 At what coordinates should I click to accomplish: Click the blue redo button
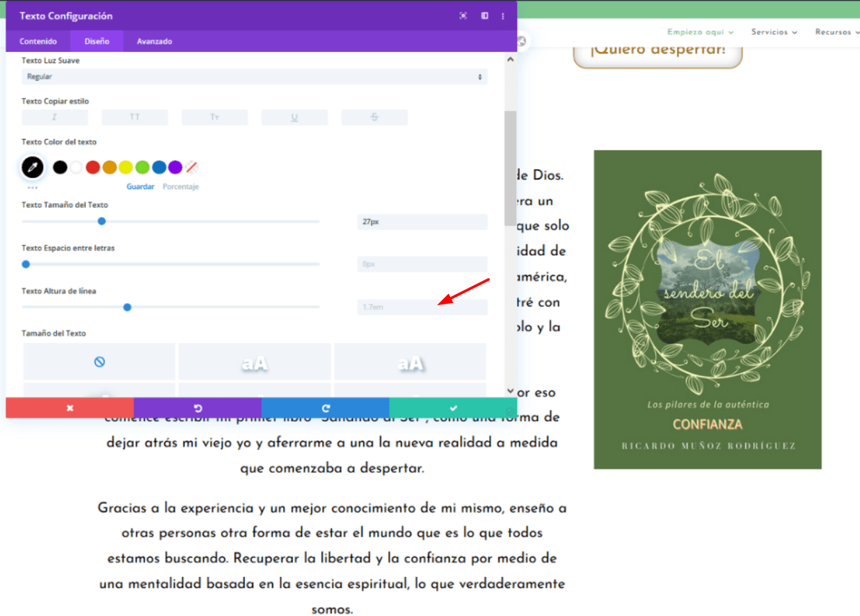click(x=326, y=408)
